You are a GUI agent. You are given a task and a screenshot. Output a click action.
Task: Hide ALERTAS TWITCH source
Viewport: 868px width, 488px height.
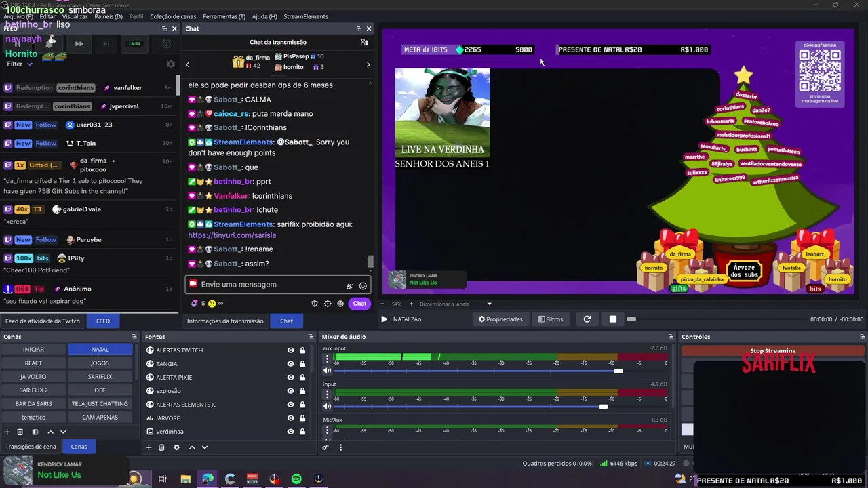290,350
